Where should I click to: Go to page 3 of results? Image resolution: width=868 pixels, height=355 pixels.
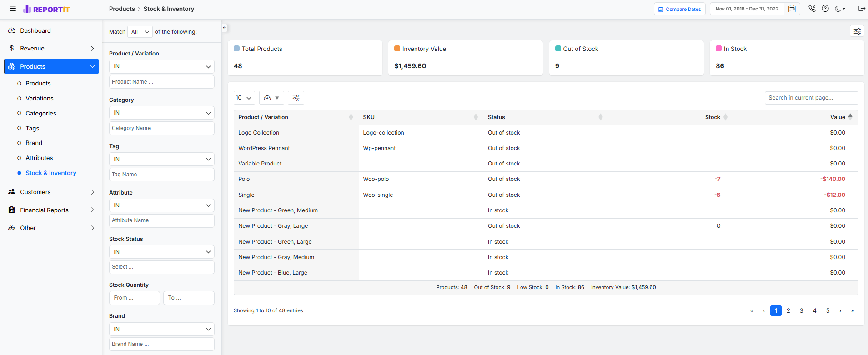coord(801,310)
